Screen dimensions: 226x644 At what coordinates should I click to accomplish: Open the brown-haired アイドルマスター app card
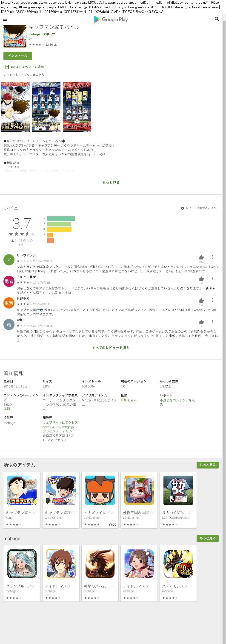[61, 573]
